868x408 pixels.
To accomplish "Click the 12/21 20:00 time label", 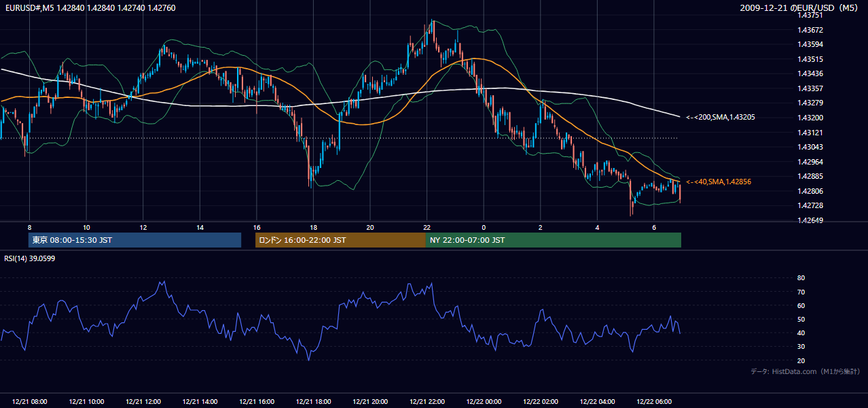I will coord(370,402).
